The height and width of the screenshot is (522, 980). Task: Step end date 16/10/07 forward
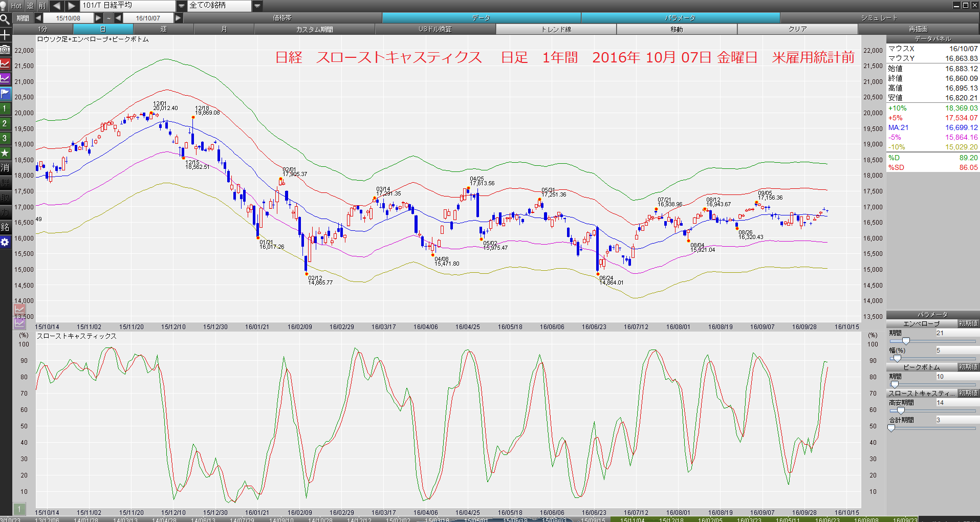[178, 18]
